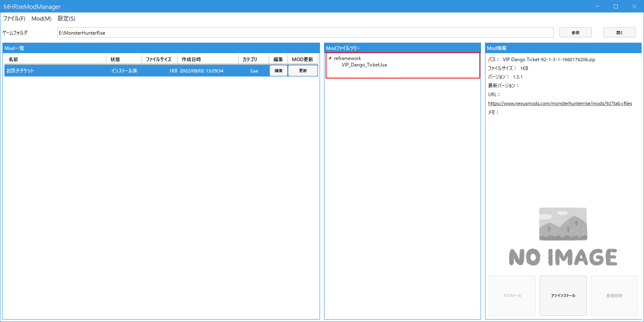Click the 開く open button
644x322 pixels.
[619, 33]
